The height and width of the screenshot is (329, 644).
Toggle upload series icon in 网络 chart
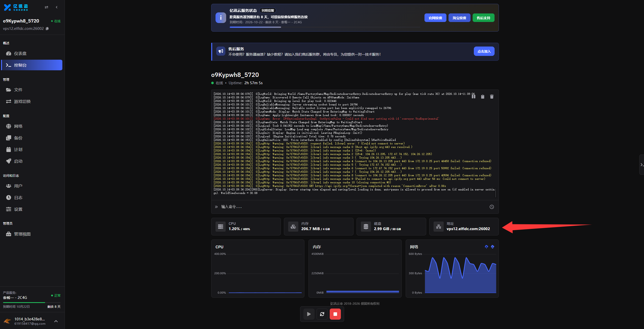486,247
